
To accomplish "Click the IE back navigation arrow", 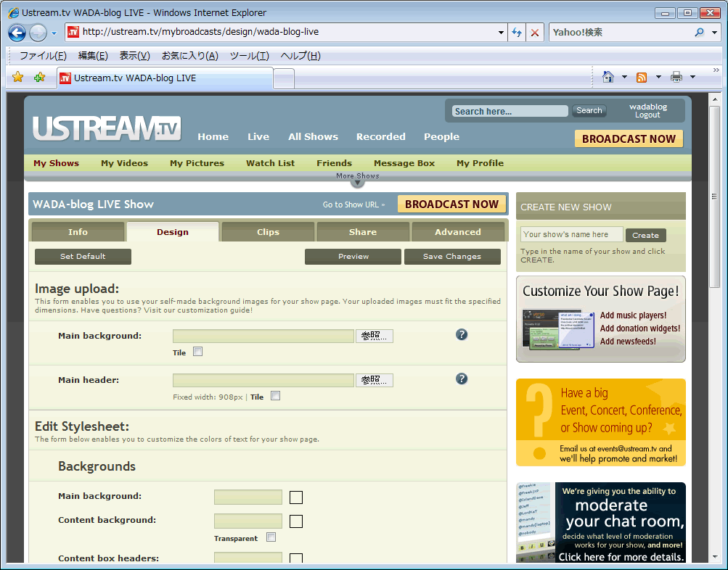I will (x=17, y=33).
